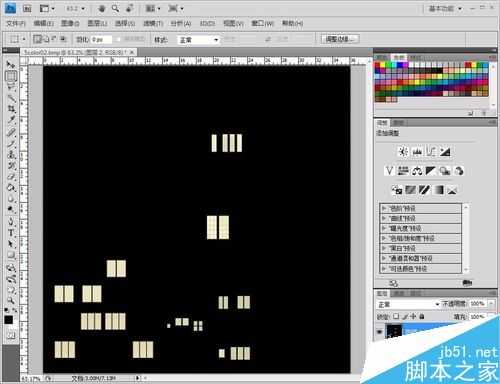Toggle lock all padlock icon
This screenshot has height=384, width=500.
422,316
